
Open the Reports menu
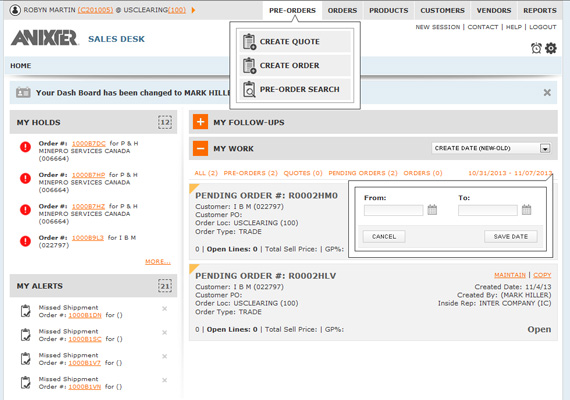[540, 11]
